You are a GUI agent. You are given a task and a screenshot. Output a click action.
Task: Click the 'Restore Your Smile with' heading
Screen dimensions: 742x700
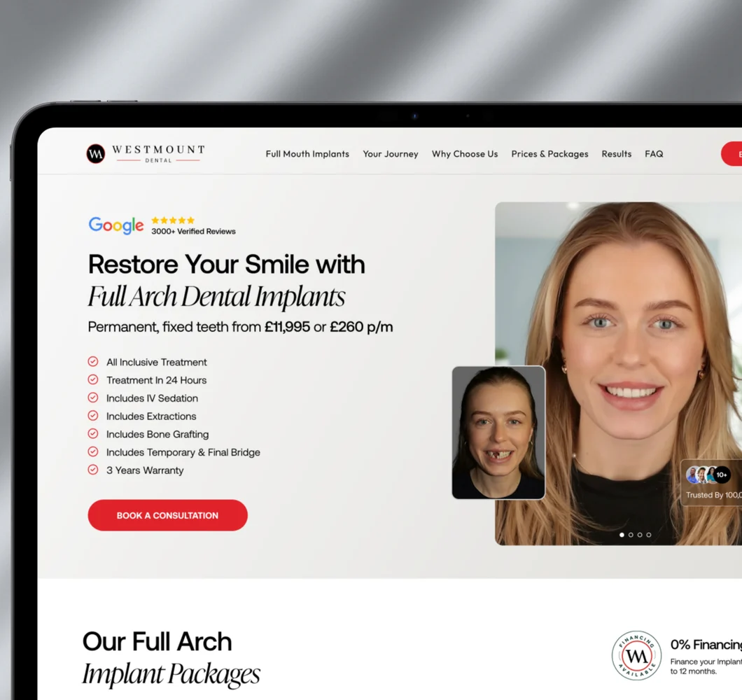[227, 264]
